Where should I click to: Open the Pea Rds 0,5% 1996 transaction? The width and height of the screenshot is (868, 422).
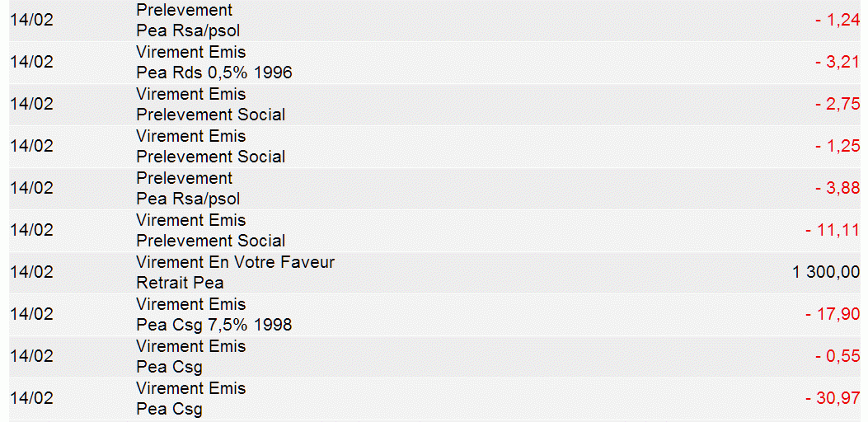tap(214, 73)
